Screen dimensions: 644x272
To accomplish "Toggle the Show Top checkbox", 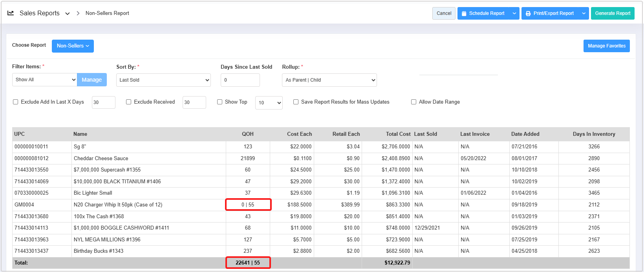I will [x=220, y=102].
